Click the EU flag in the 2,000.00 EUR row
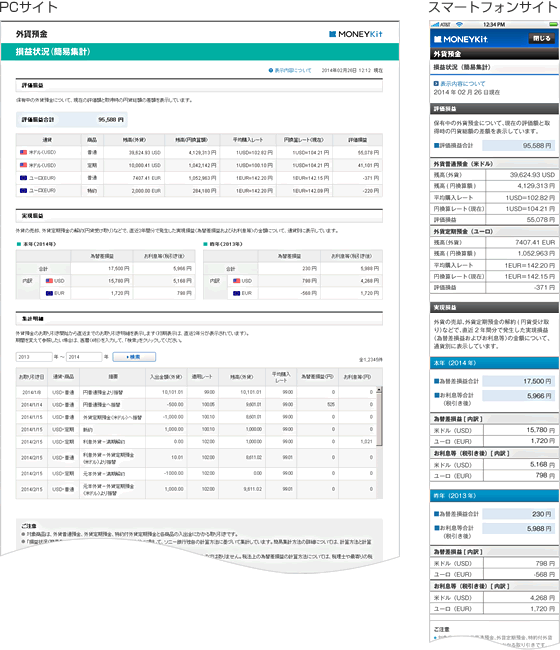This screenshot has width=560, height=650. [x=23, y=191]
